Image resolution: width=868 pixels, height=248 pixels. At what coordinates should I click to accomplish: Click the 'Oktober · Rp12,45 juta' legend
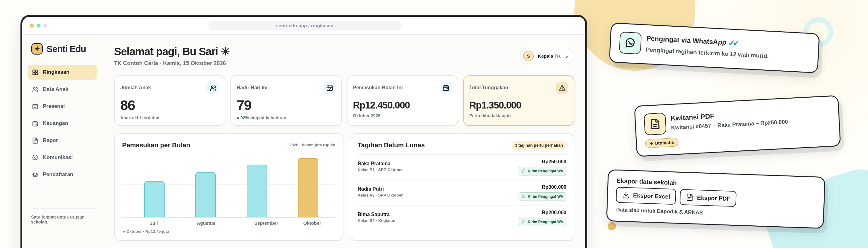click(146, 232)
